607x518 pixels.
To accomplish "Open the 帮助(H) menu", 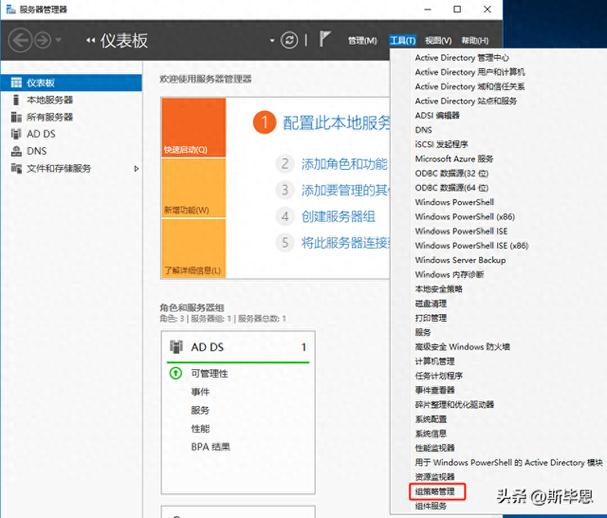I will pos(475,40).
